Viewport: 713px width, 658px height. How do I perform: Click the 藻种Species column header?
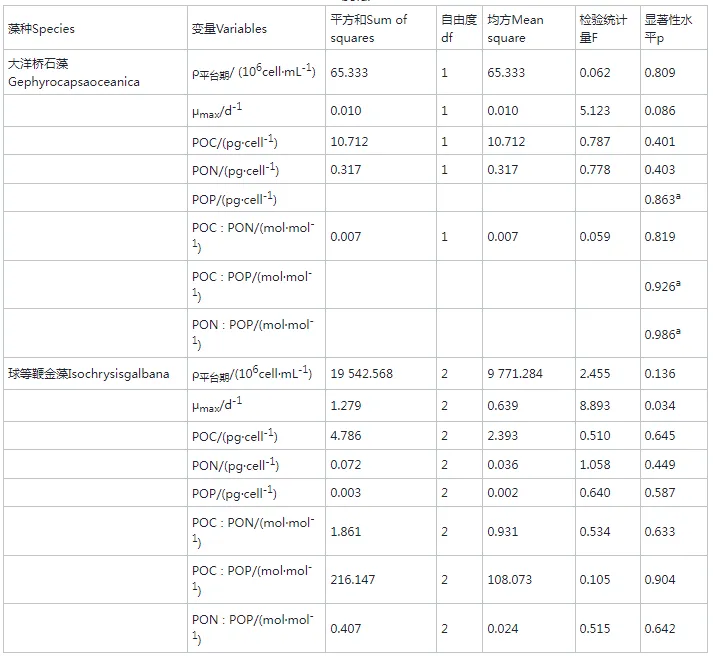click(x=41, y=29)
